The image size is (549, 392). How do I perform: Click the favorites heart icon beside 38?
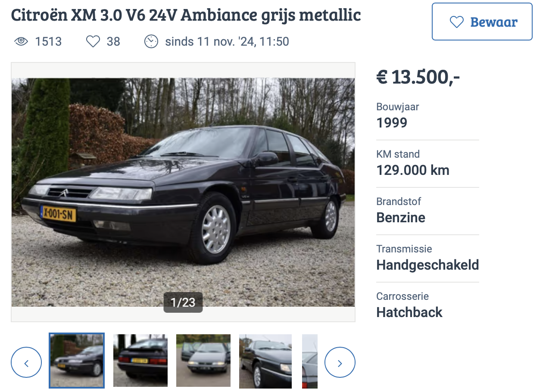[x=93, y=42]
